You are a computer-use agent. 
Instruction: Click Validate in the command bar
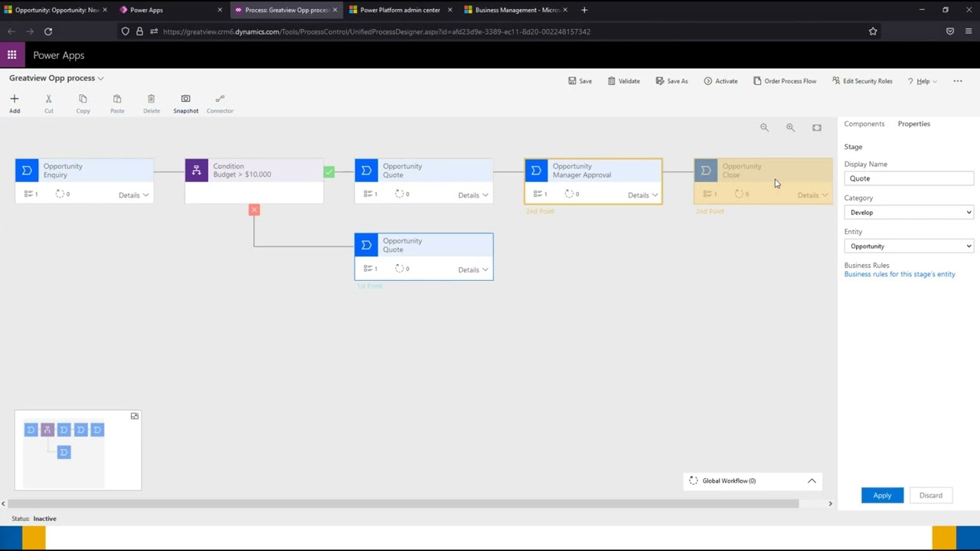pyautogui.click(x=623, y=81)
